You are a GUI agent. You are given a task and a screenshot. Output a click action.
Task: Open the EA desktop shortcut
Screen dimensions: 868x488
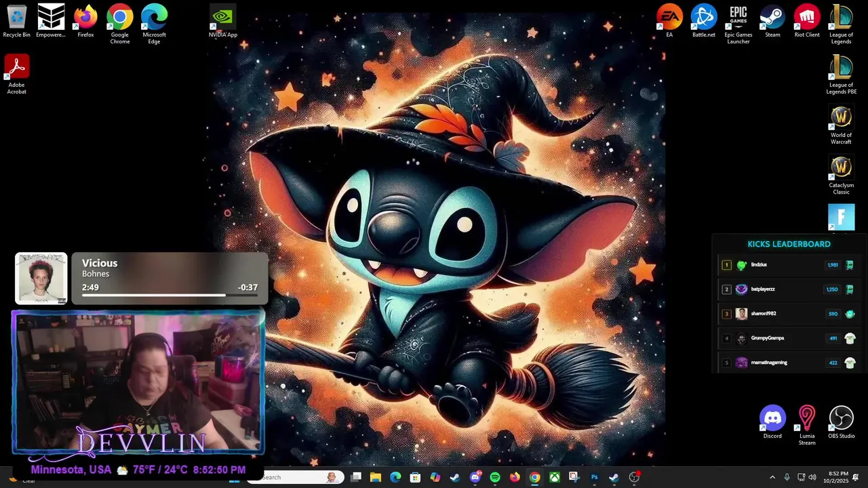pyautogui.click(x=669, y=21)
